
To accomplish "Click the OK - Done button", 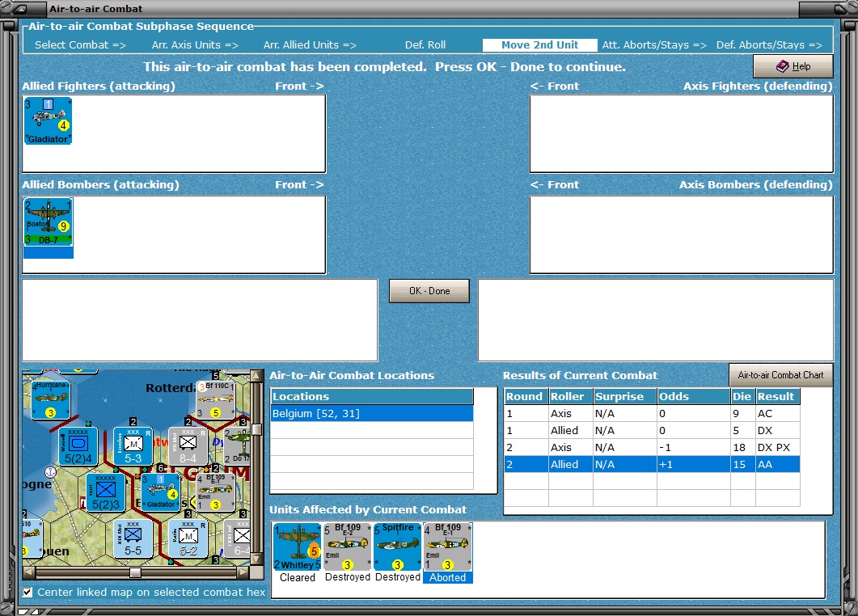I will 429,291.
